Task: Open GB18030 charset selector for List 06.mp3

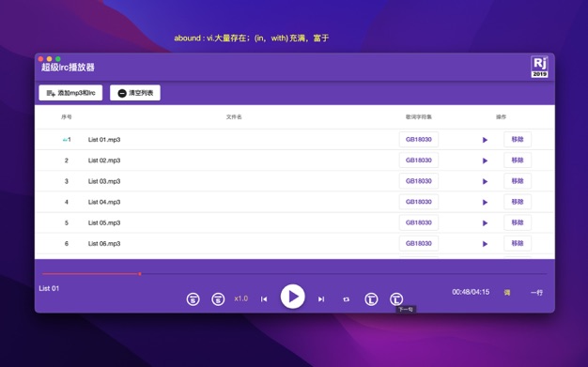Action: click(x=419, y=243)
